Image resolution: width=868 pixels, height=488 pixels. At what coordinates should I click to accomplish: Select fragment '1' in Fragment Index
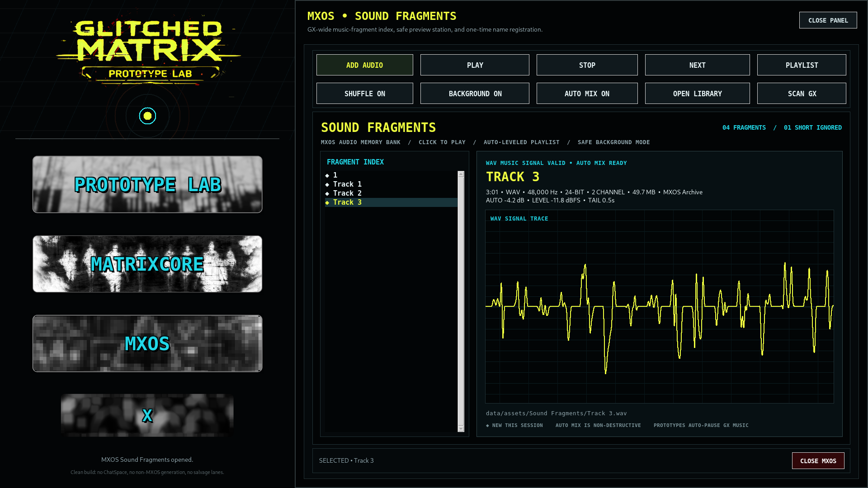click(x=391, y=175)
